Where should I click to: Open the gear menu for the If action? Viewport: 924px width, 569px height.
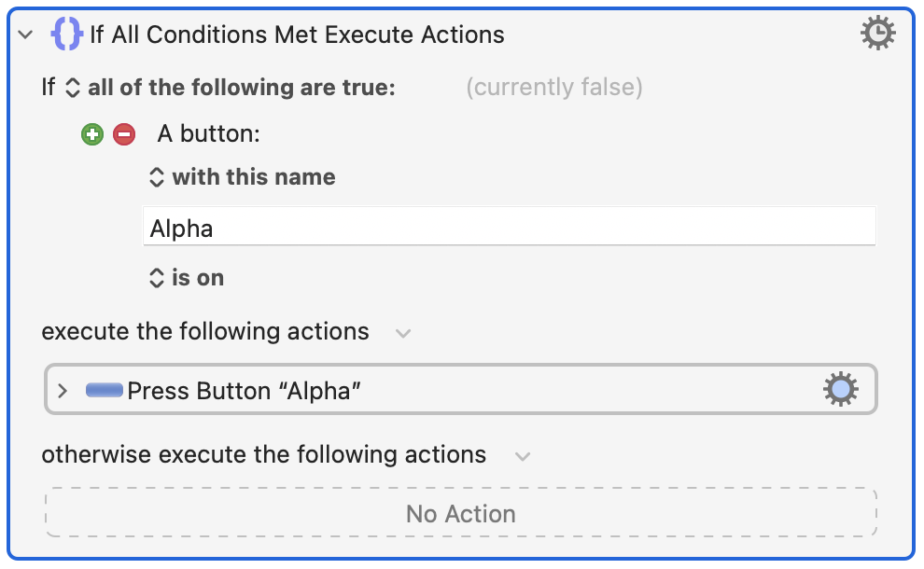[877, 35]
